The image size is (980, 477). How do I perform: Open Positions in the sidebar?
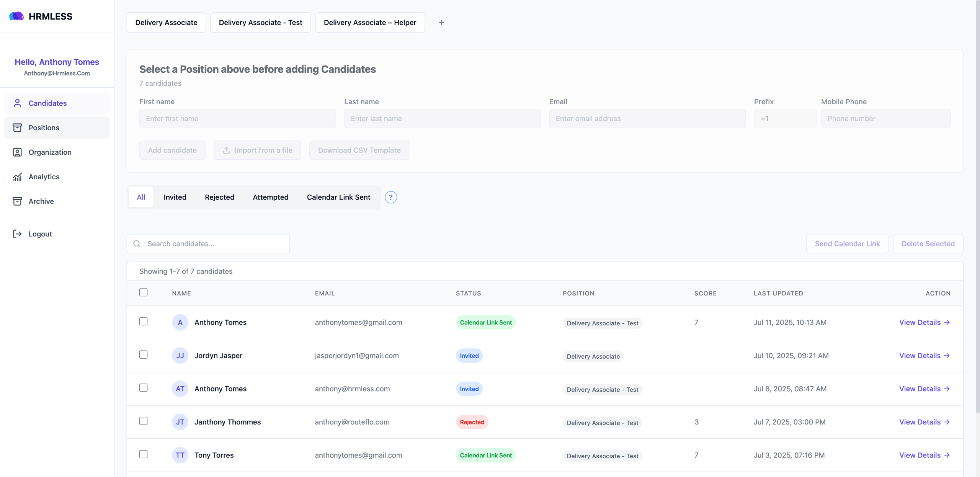click(x=44, y=128)
